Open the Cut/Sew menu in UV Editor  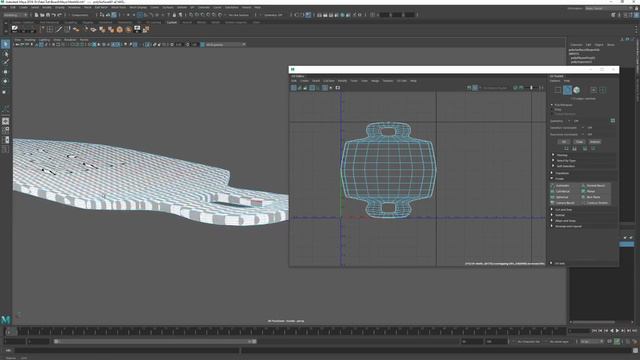point(329,81)
